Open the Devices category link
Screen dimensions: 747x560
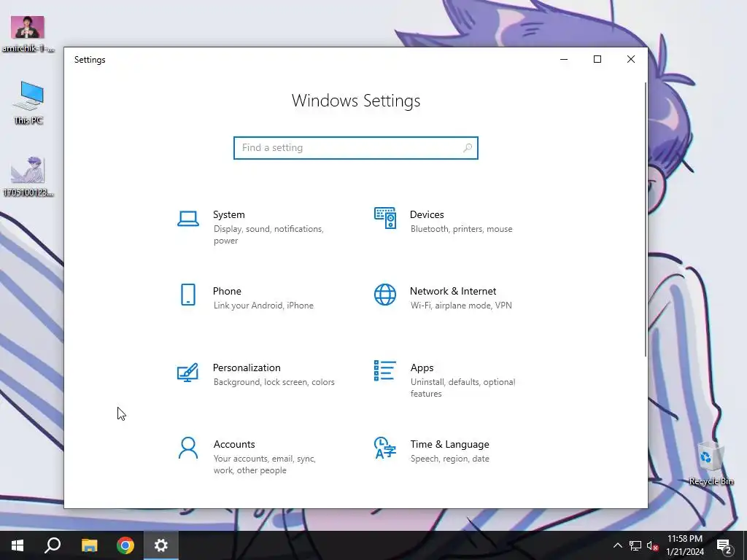point(427,215)
